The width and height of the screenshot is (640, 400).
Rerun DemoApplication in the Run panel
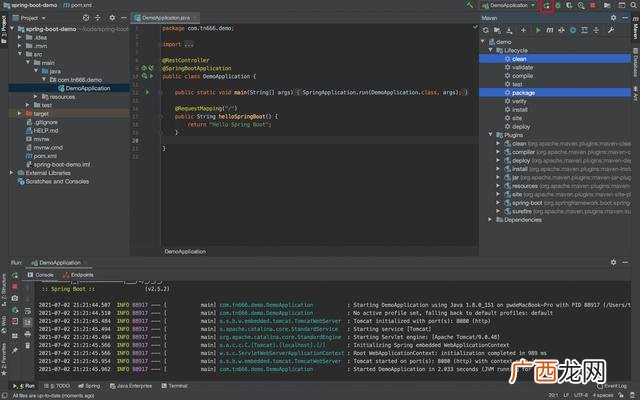15,275
